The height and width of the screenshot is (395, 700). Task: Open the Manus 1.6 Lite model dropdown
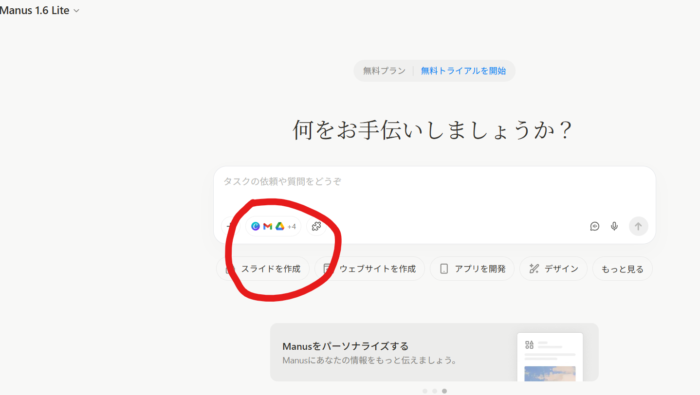coord(39,10)
